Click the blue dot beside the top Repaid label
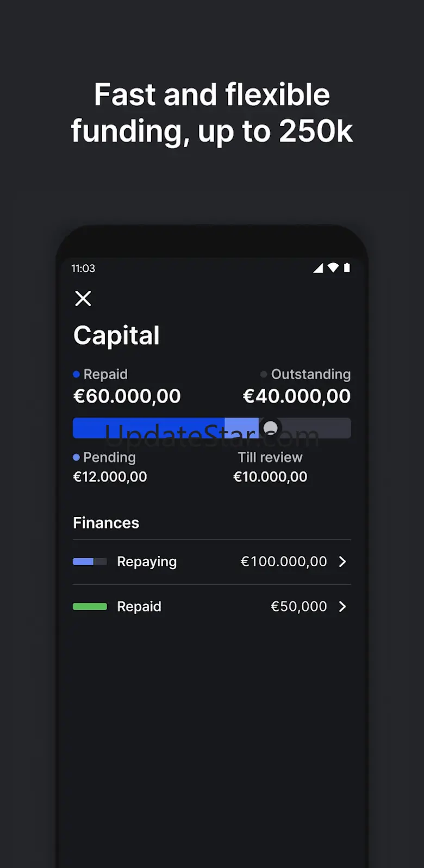The width and height of the screenshot is (424, 868). point(77,374)
